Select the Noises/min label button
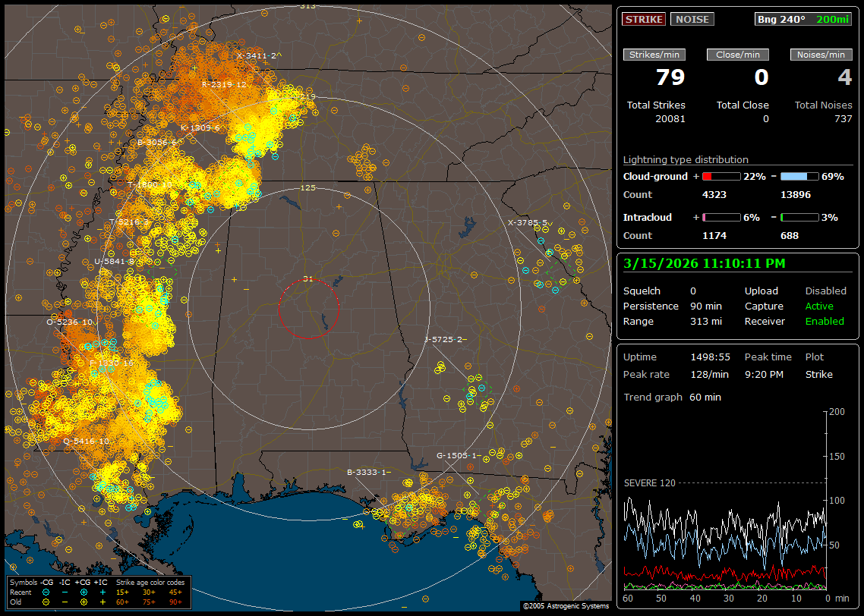 pos(821,55)
